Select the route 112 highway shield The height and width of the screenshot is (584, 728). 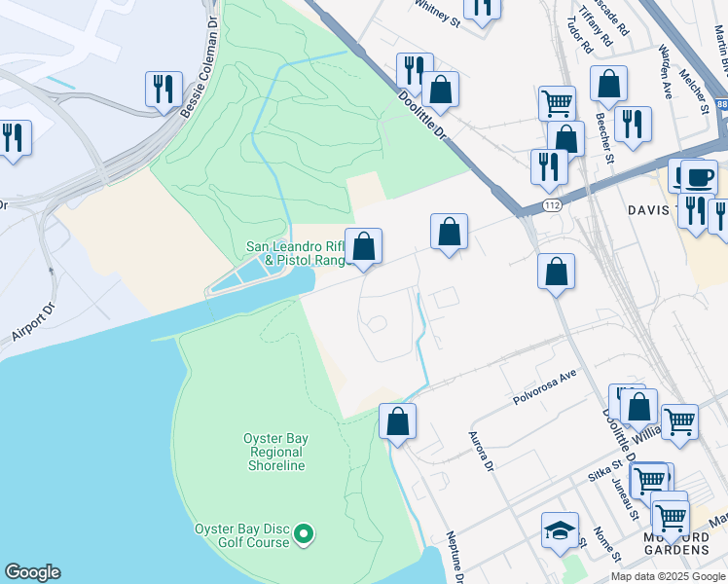point(552,205)
